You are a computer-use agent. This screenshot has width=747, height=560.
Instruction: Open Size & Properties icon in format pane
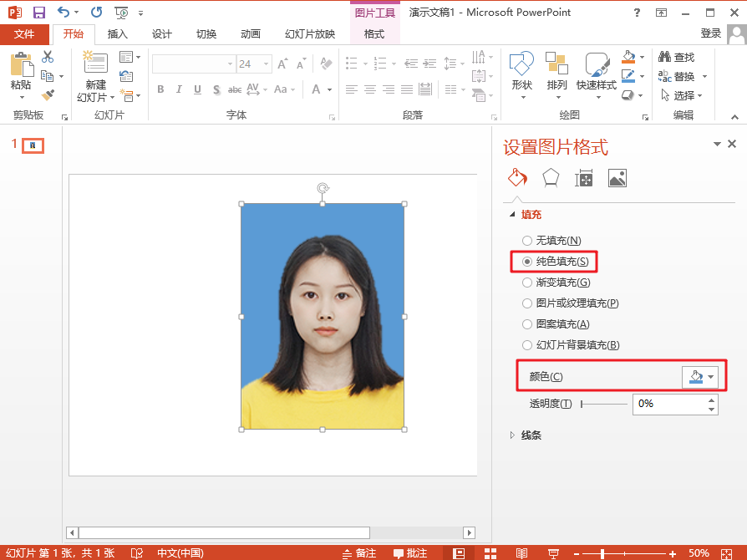pos(583,178)
